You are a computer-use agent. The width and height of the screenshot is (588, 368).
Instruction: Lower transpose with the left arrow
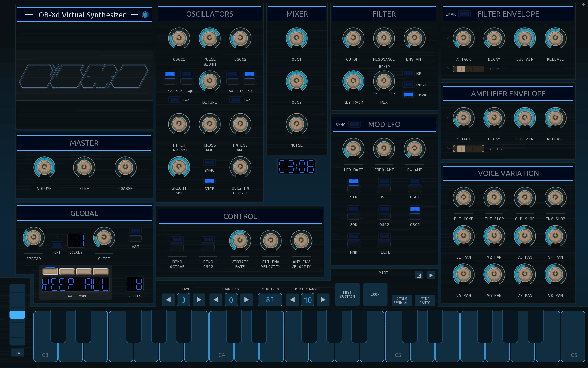[x=216, y=300]
